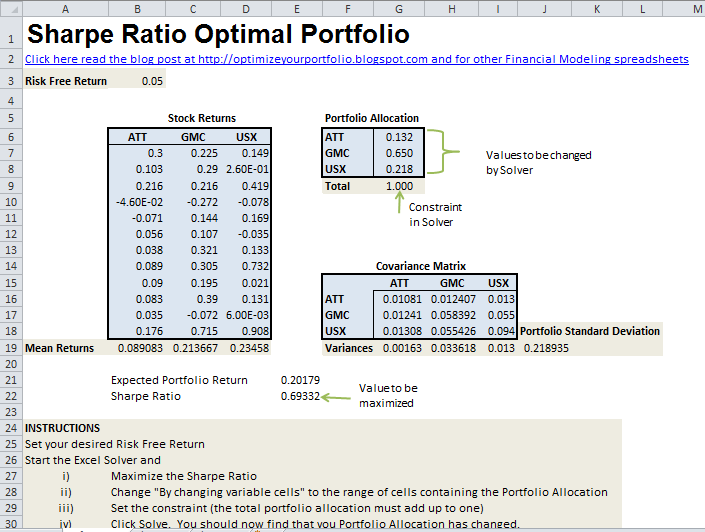Click column J header
This screenshot has height=532, width=705.
544,9
